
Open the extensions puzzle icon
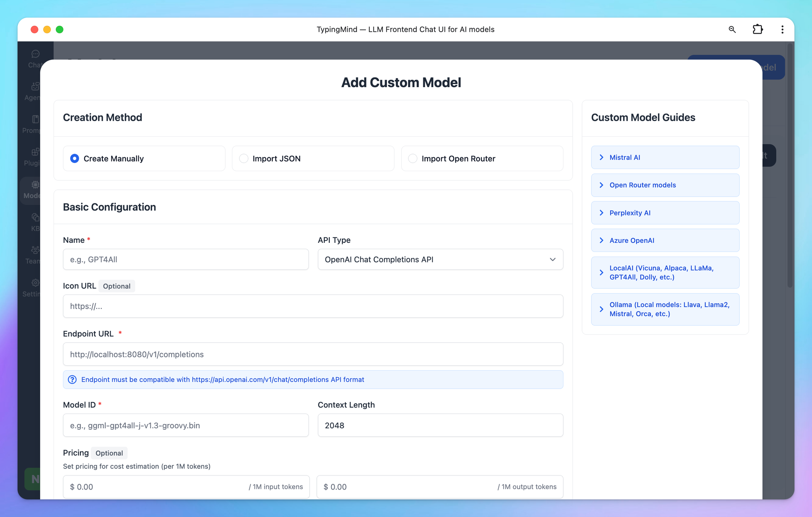(757, 29)
